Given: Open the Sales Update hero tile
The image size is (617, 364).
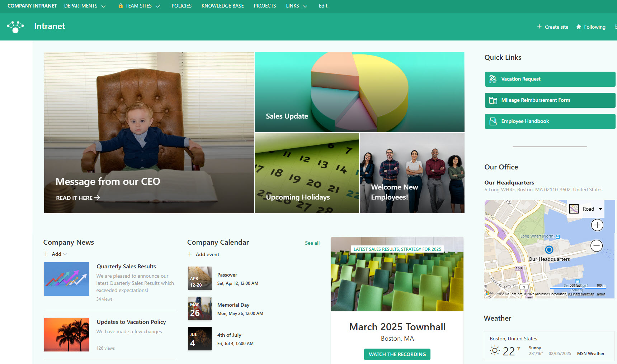Looking at the screenshot, I should 359,92.
